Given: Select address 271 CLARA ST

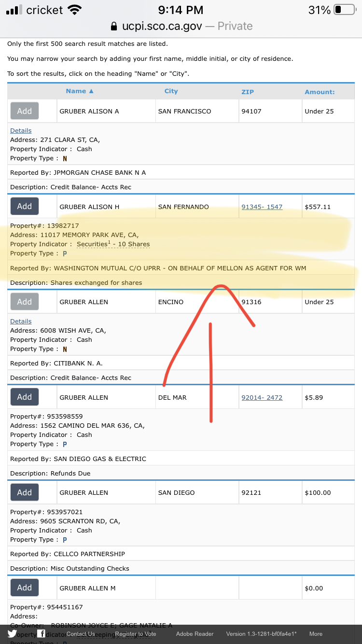Looking at the screenshot, I should (x=55, y=140).
